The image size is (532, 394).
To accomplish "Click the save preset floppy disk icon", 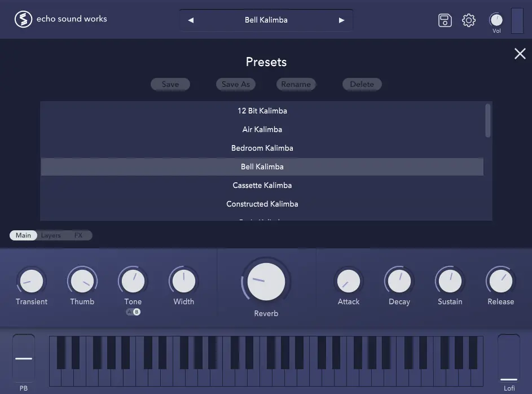I will click(445, 20).
